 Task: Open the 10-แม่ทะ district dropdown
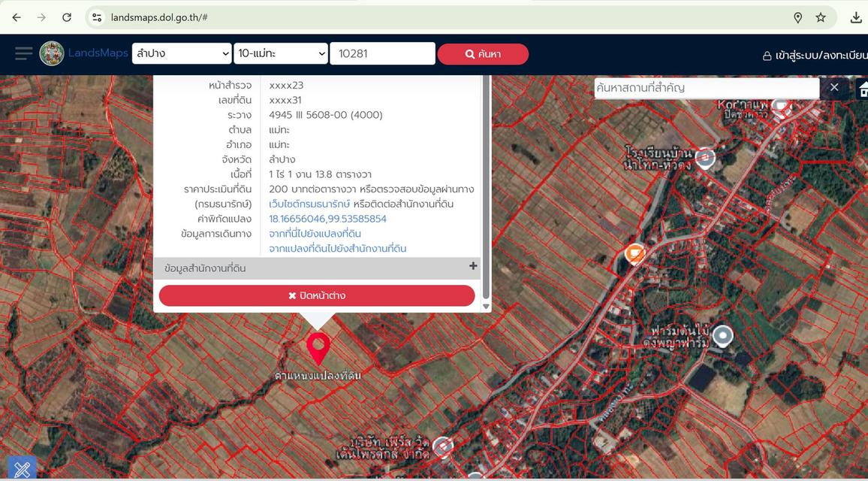(282, 54)
